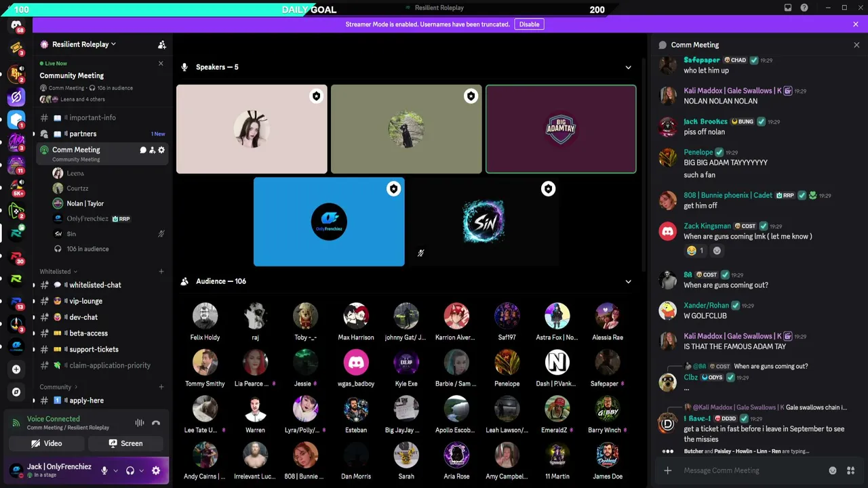868x488 pixels.
Task: Click the Safepaper username in chat
Action: (x=702, y=60)
